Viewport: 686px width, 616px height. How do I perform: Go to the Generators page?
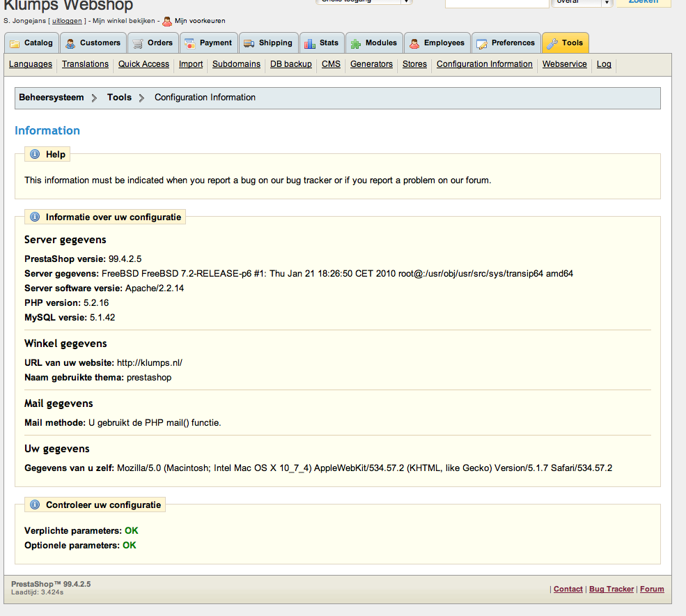pyautogui.click(x=371, y=64)
